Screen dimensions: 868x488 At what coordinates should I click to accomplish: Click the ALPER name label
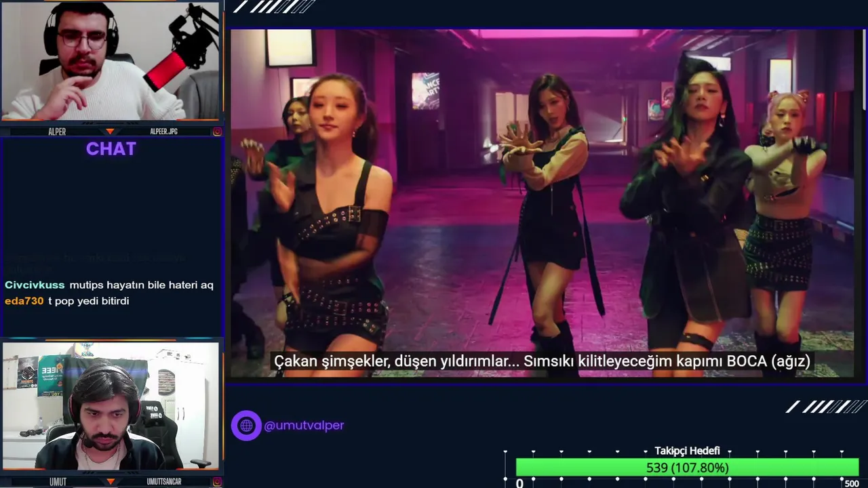pyautogui.click(x=57, y=131)
